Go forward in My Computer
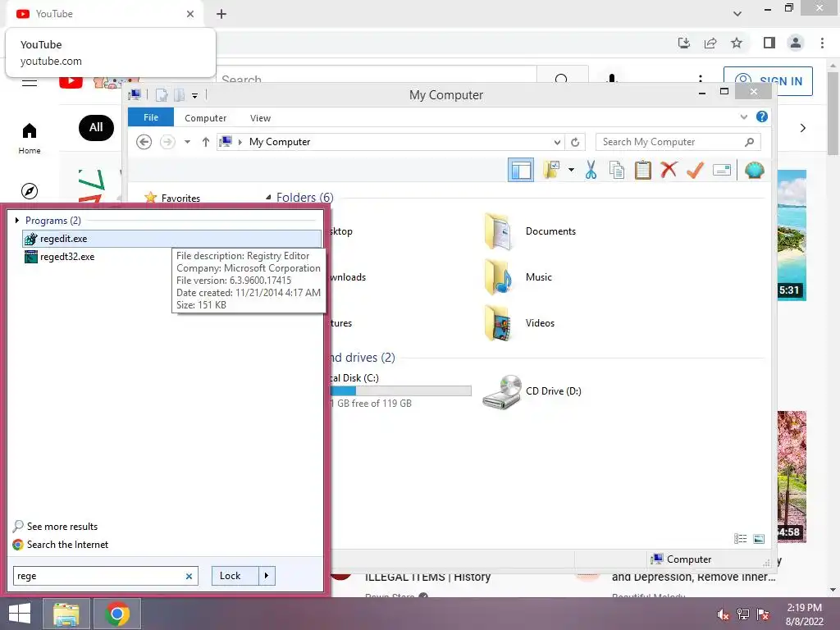This screenshot has width=840, height=630. [167, 142]
